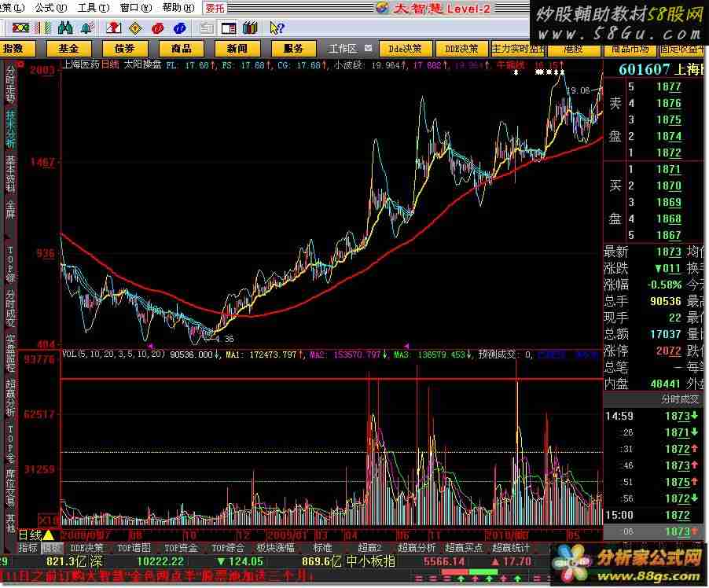Screen dimensions: 709x588
Task: Switch to the 主力实时监控 workspace tab
Action: pos(518,49)
